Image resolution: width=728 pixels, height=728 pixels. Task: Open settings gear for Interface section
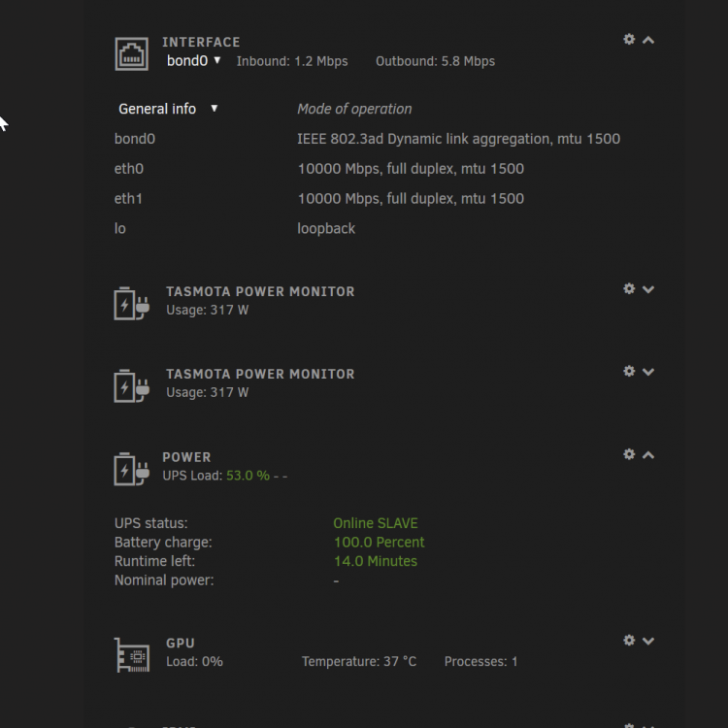(x=629, y=40)
